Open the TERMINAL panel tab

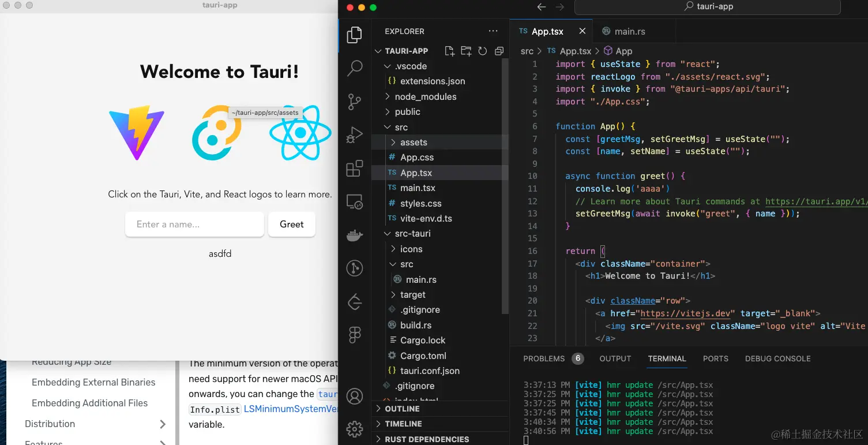click(667, 358)
